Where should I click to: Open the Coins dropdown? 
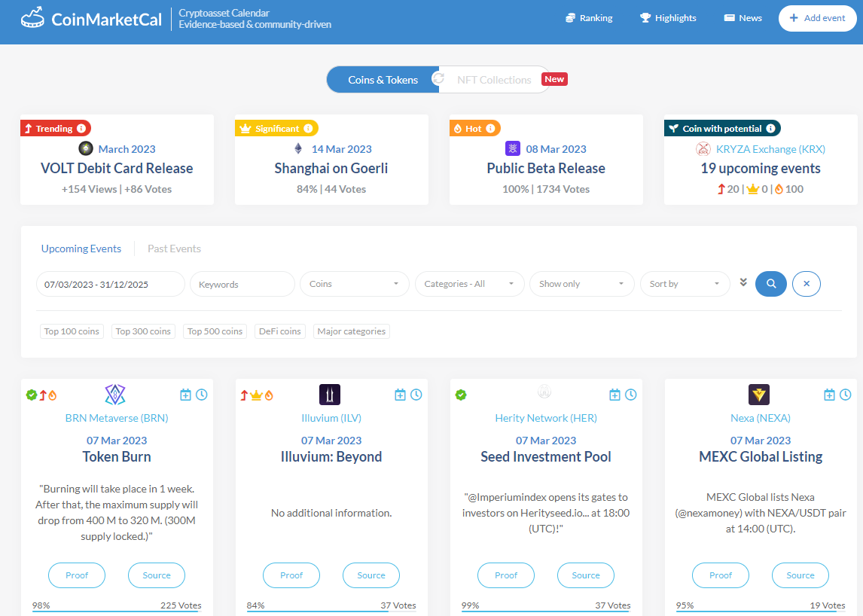(355, 284)
